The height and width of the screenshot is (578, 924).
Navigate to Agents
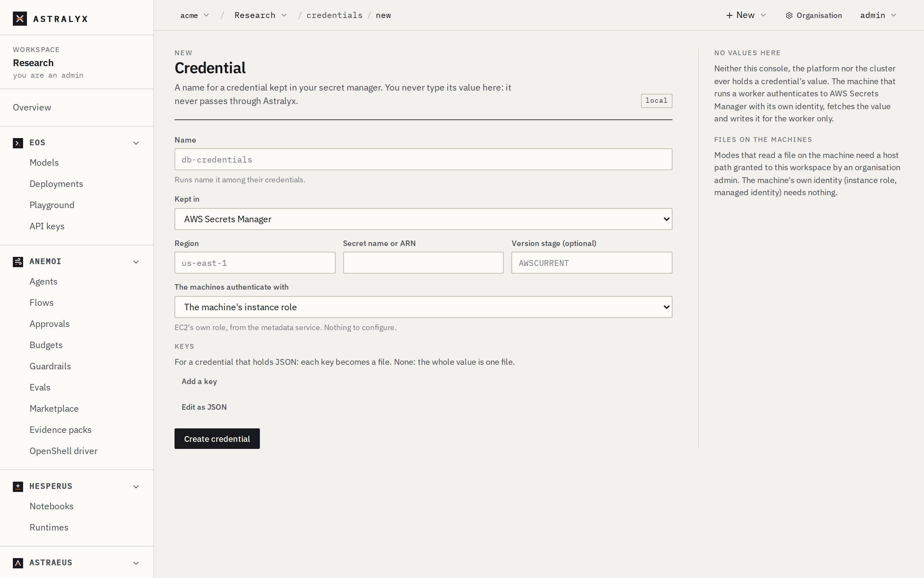click(x=44, y=282)
